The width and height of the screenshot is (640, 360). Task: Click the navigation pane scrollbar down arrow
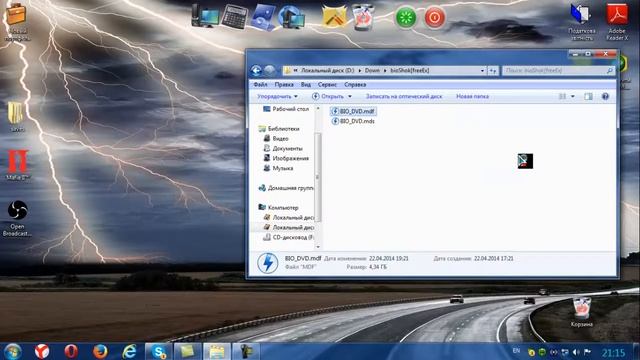click(x=318, y=247)
